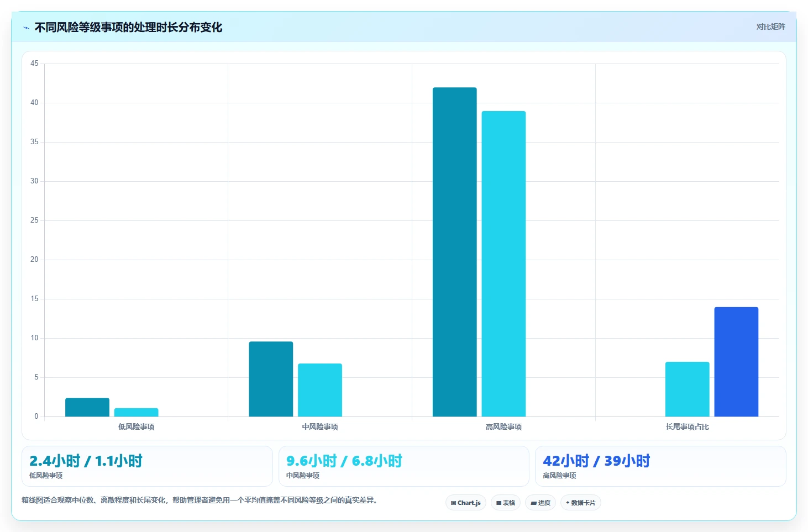The height and width of the screenshot is (532, 808).
Task: Click the 45 y-axis tick label
Action: coord(34,64)
